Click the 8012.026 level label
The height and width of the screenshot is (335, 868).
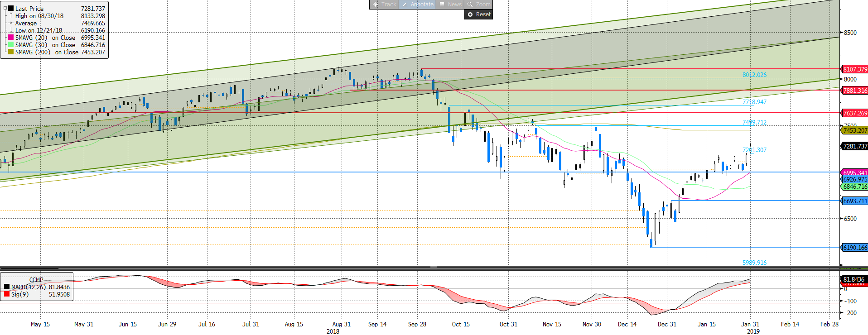pyautogui.click(x=754, y=75)
